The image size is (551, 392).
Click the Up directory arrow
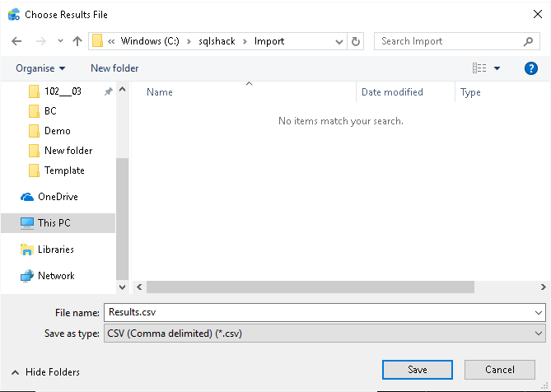(77, 41)
